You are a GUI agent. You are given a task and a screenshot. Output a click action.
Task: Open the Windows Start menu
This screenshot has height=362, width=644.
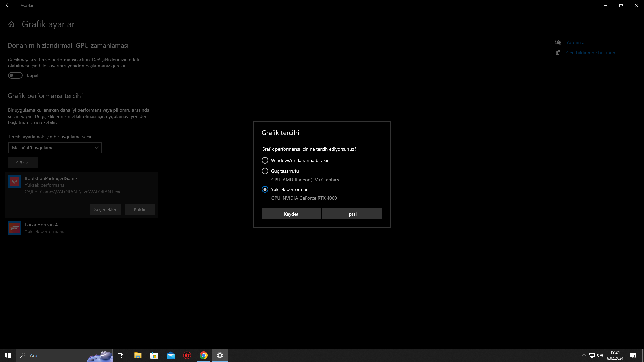8,355
